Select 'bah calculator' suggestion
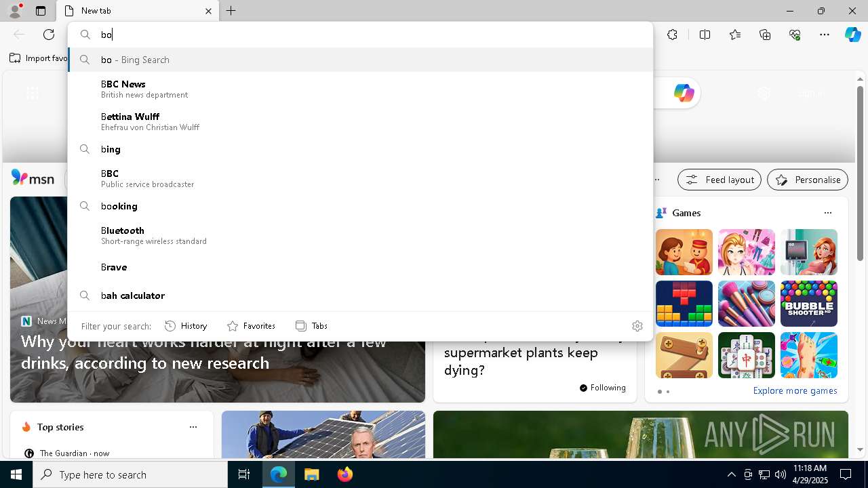Viewport: 868px width, 488px height. tap(361, 296)
